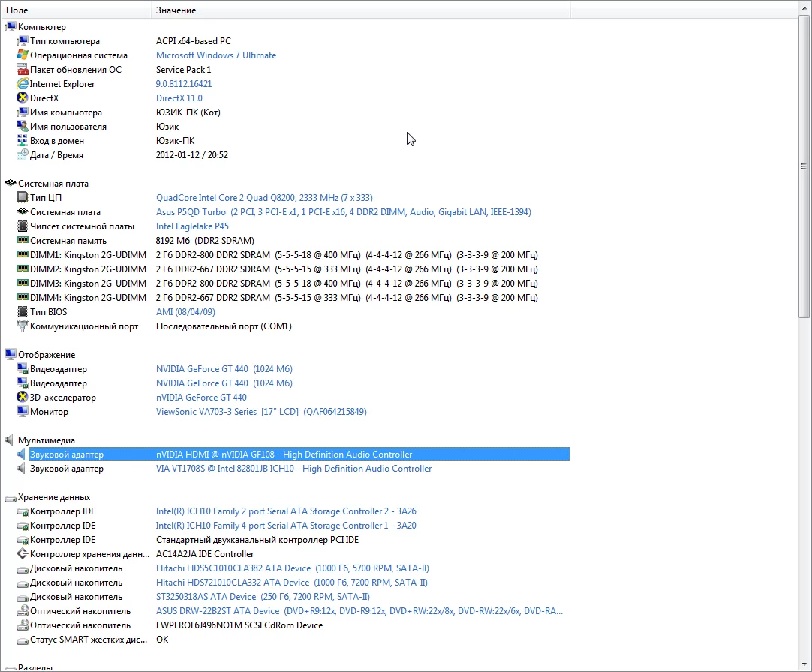This screenshot has width=812, height=672.
Task: Click the Статус SMART жёстких дисков icon
Action: click(23, 640)
